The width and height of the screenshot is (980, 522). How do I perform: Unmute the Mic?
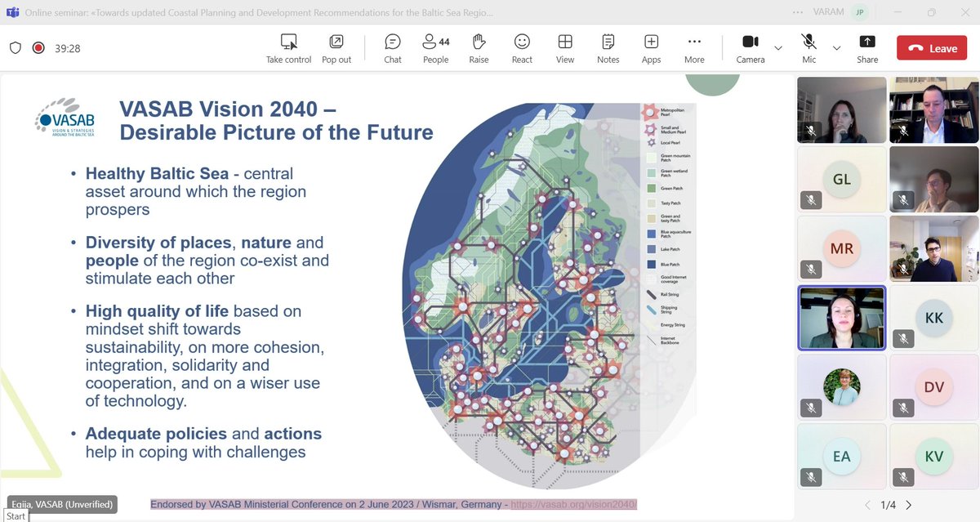pyautogui.click(x=809, y=48)
